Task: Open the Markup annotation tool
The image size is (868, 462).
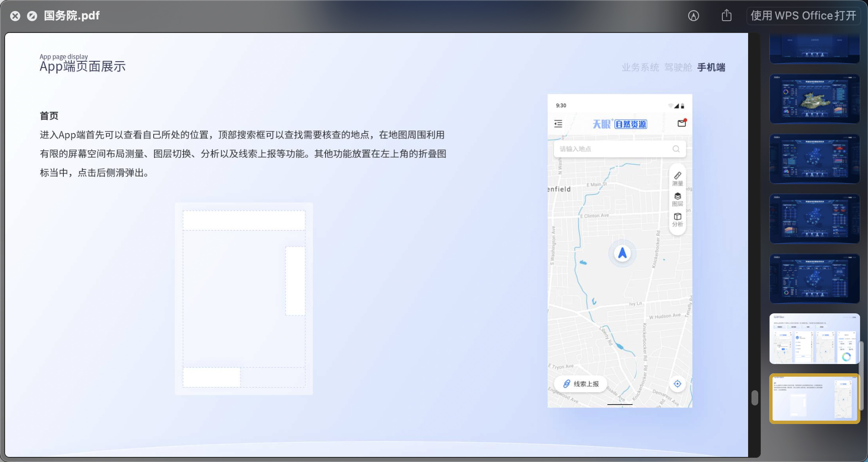Action: (x=693, y=16)
